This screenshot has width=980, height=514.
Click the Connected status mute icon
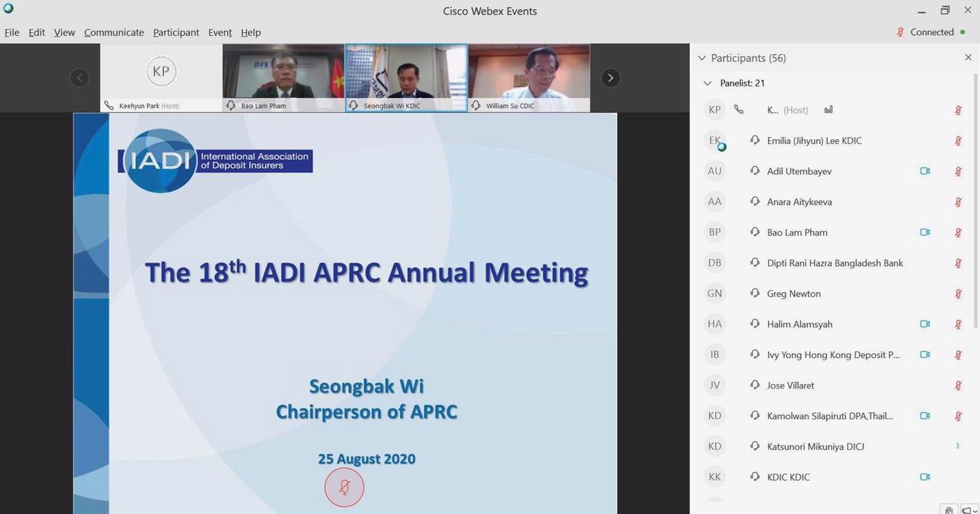pos(900,32)
